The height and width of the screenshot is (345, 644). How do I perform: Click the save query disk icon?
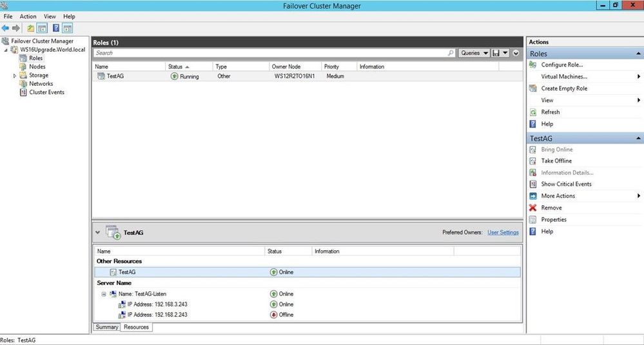pyautogui.click(x=496, y=53)
